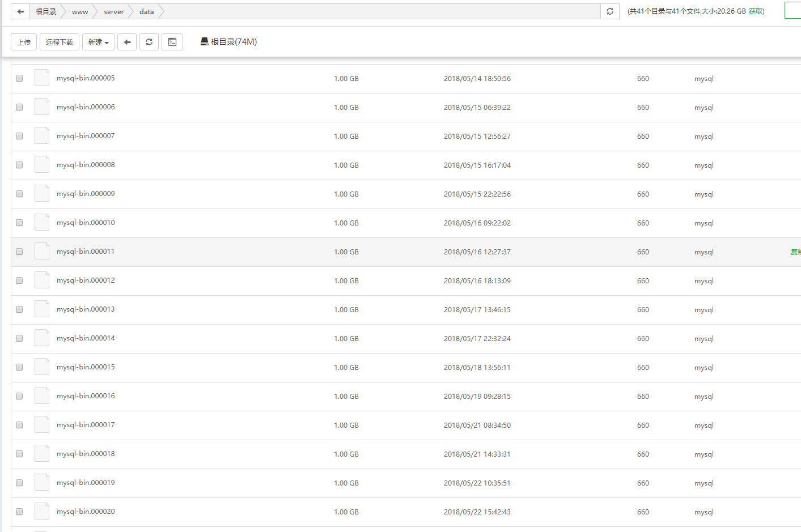Refresh the path with the address bar refresh icon
Image resolution: width=801 pixels, height=532 pixels.
pyautogui.click(x=610, y=11)
